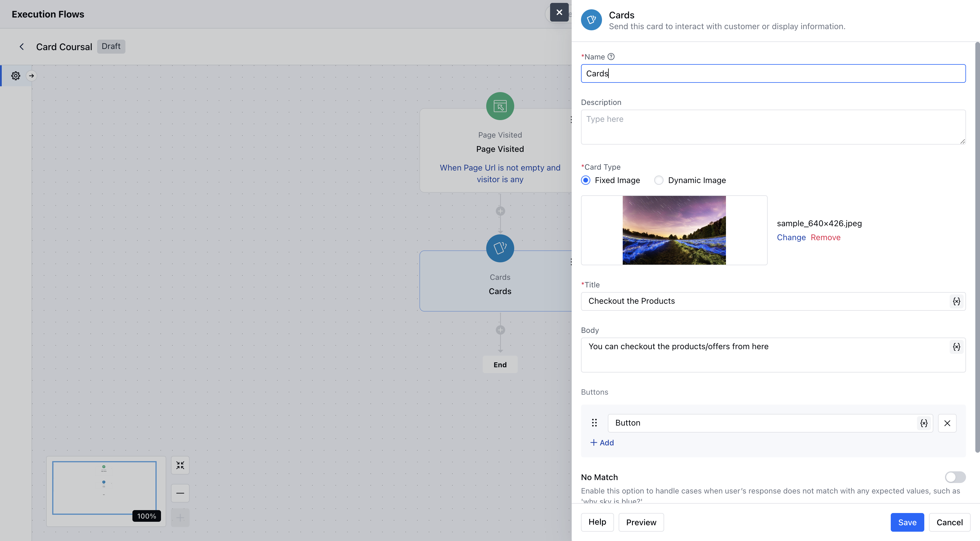Click the Page Visited green node icon
The width and height of the screenshot is (980, 541).
coord(500,106)
